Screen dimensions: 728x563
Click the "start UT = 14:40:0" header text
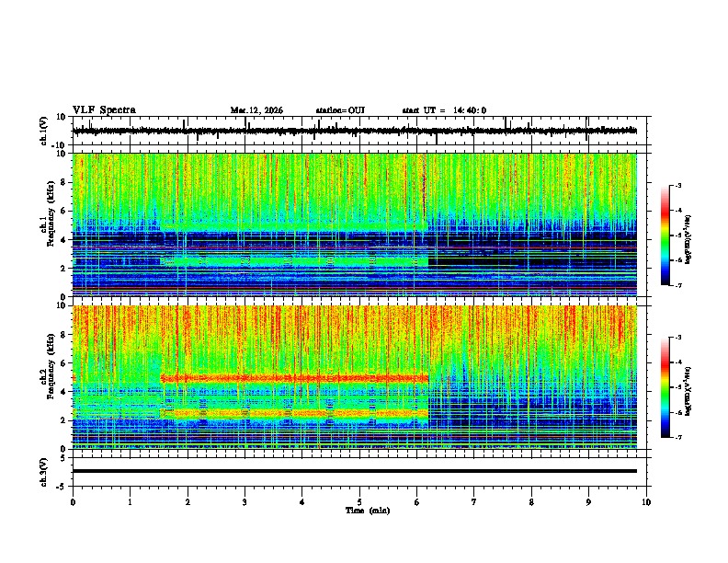coord(444,110)
